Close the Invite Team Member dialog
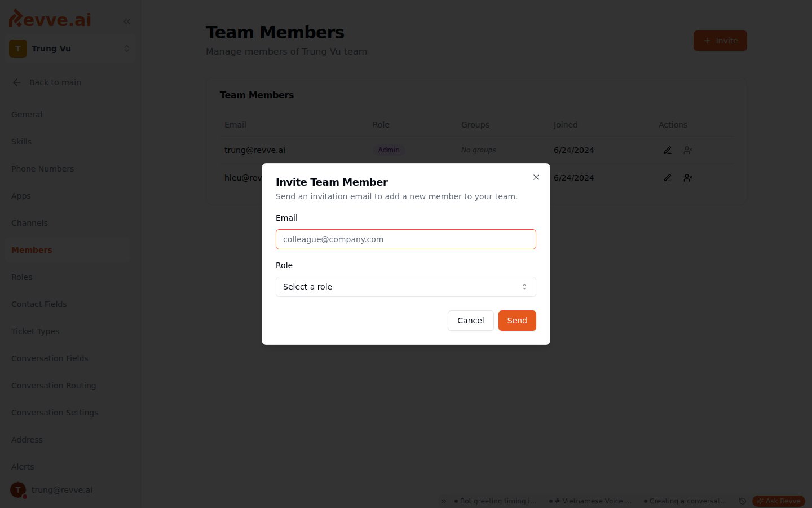This screenshot has height=508, width=812. (x=536, y=177)
